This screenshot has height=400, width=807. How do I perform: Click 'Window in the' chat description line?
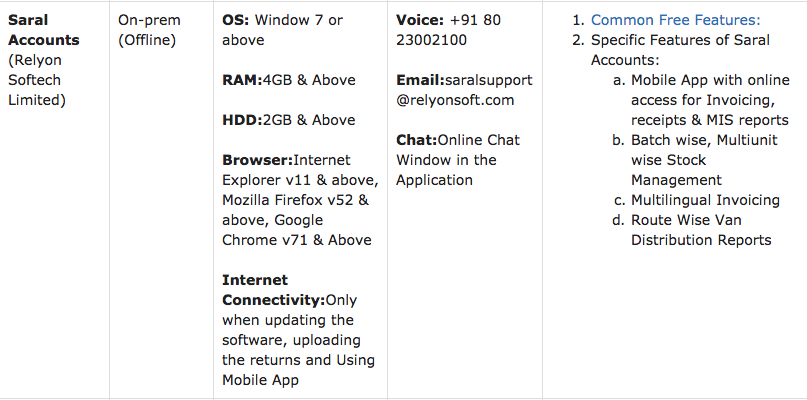pyautogui.click(x=446, y=160)
